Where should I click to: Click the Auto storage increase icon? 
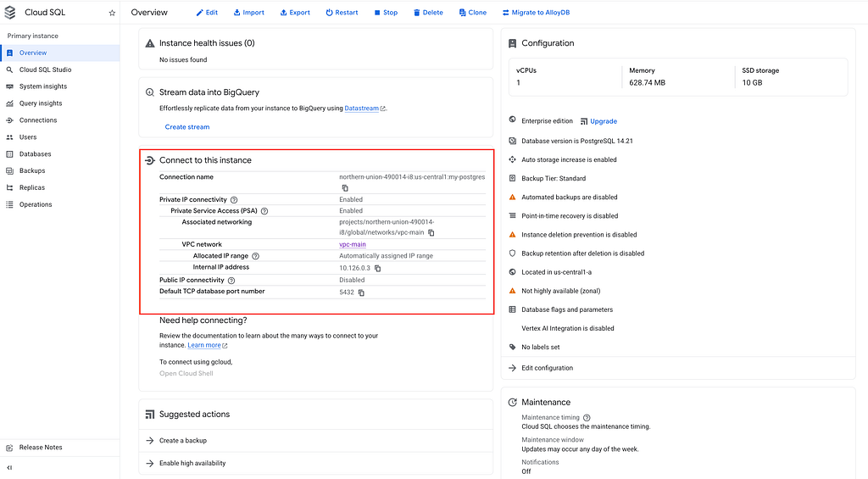[x=512, y=159]
